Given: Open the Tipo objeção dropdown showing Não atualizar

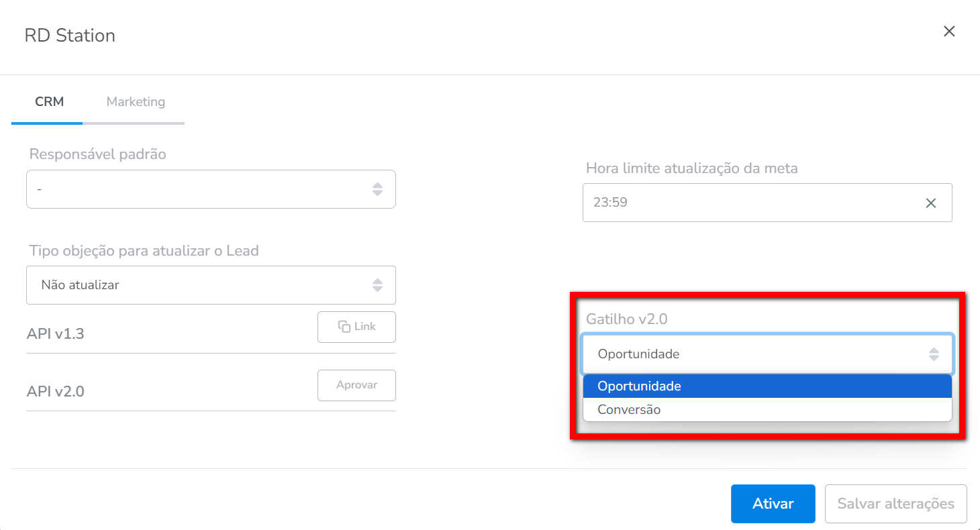Looking at the screenshot, I should [201, 285].
